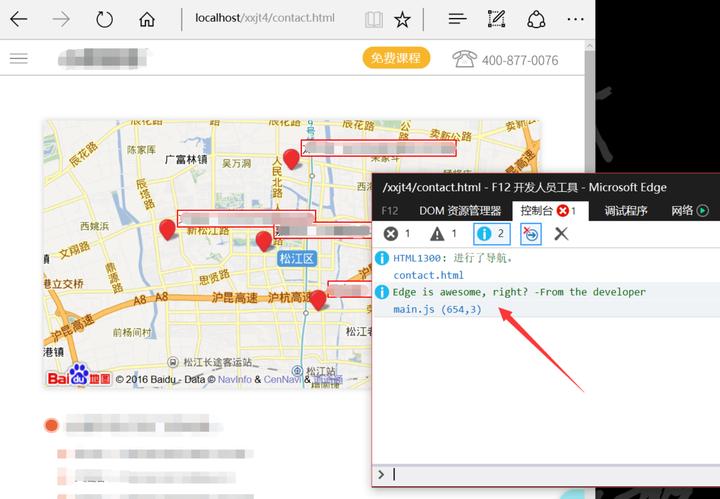The width and height of the screenshot is (720, 499).
Task: Click the scrollbar up arrow
Action: coord(590,46)
